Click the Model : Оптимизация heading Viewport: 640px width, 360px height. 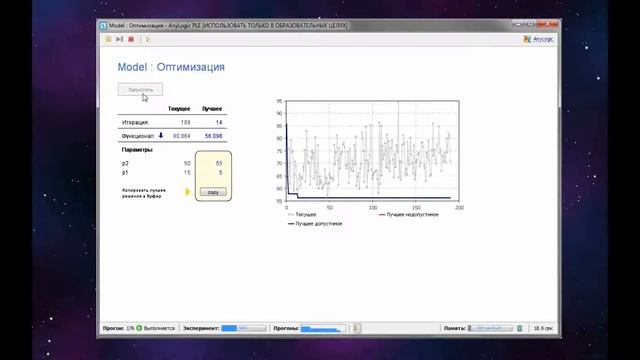pos(171,67)
